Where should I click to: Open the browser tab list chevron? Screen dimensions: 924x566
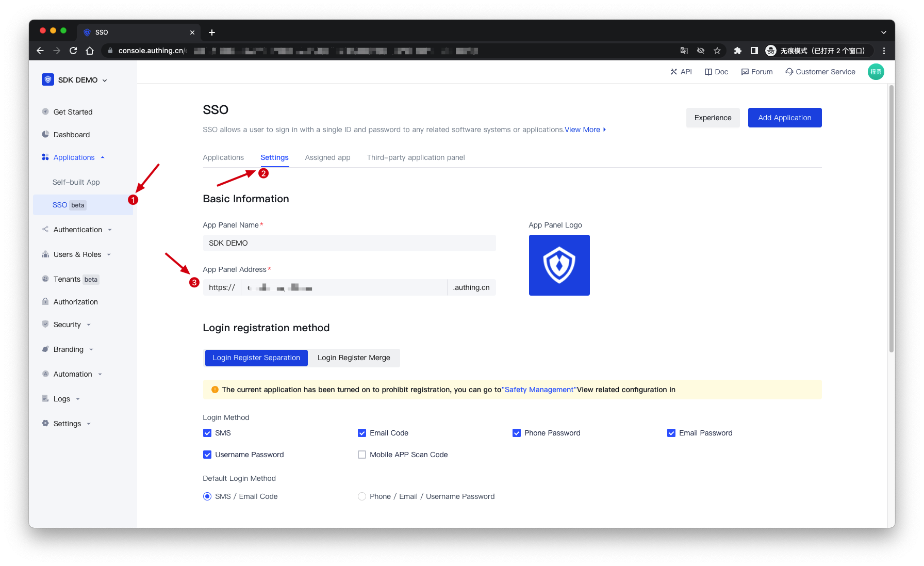(884, 33)
